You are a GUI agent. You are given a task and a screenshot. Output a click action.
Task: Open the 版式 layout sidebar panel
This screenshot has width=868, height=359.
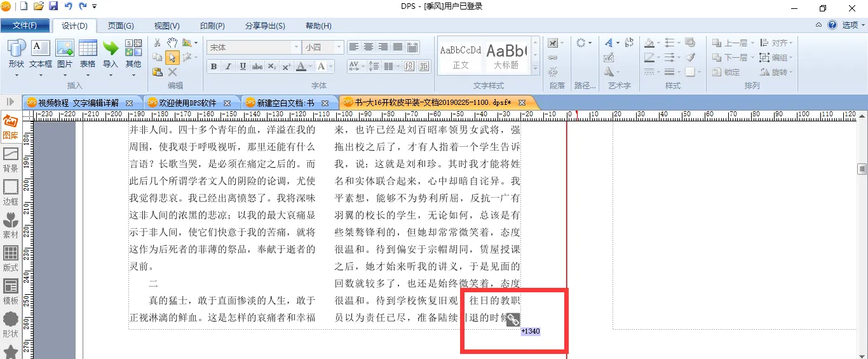[x=11, y=259]
